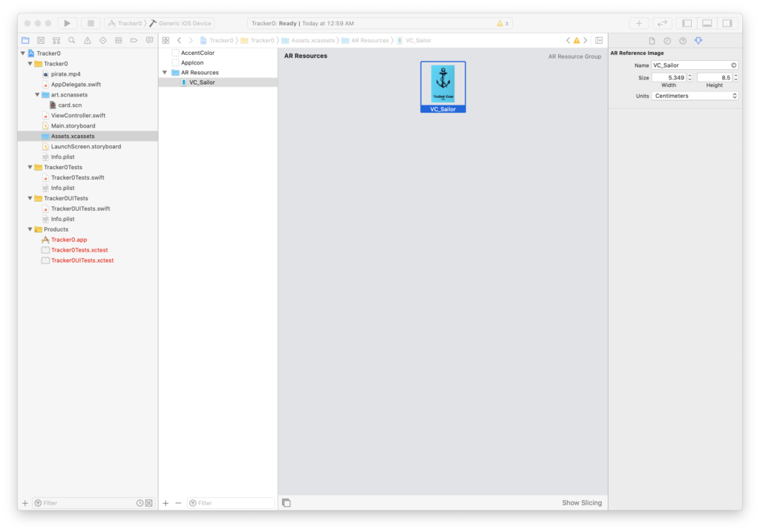Open the Find navigator magnifier icon
The image size is (760, 532).
tap(72, 40)
